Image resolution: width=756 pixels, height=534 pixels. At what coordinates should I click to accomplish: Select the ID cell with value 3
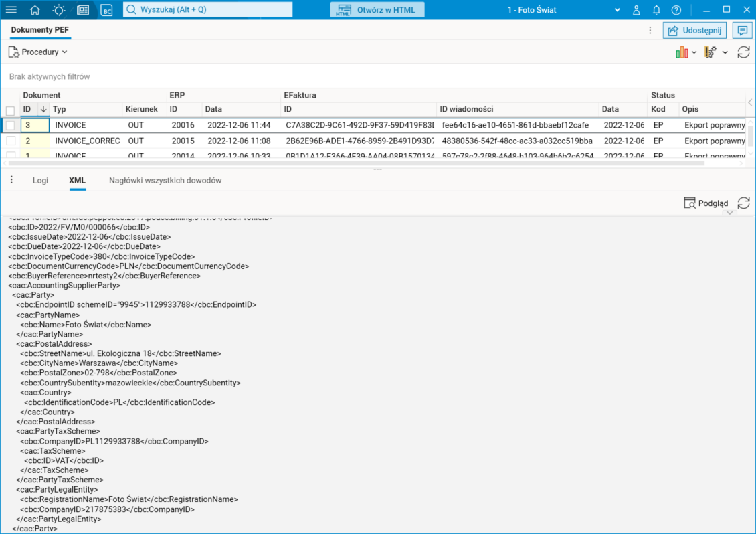[x=35, y=125]
